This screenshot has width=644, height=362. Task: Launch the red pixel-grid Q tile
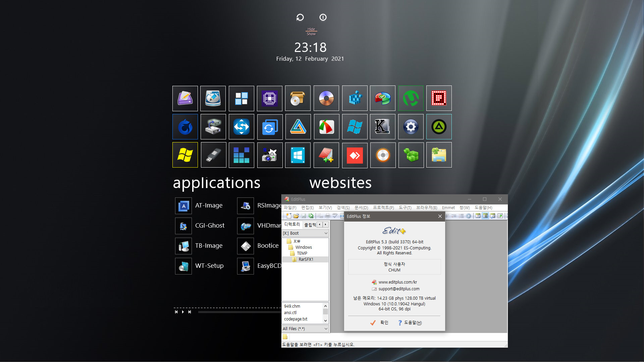point(439,98)
